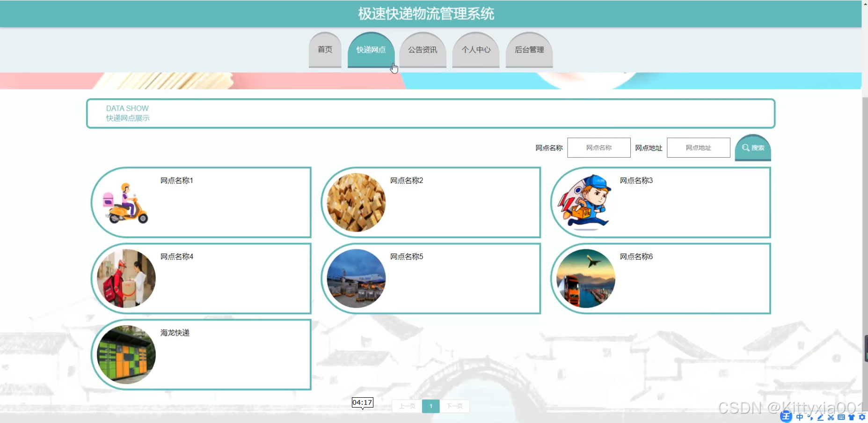Click the 网点名称2 title text
The image size is (868, 423).
pyautogui.click(x=407, y=181)
